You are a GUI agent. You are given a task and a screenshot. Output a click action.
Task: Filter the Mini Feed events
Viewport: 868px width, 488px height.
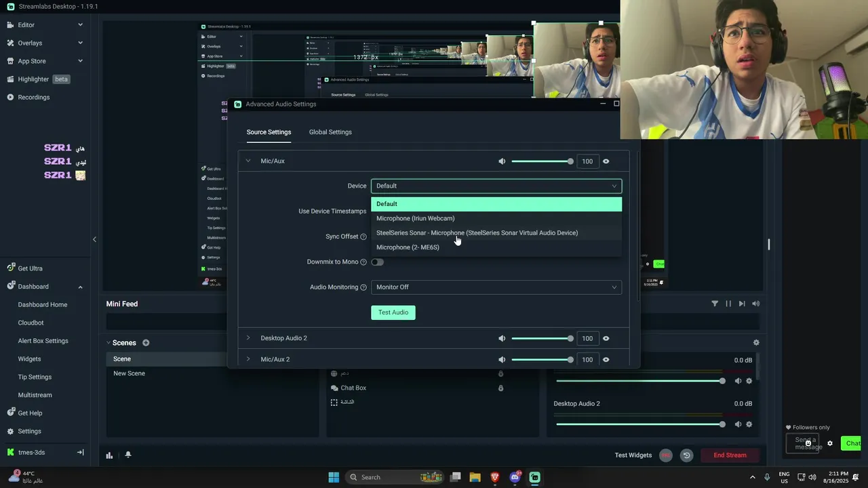715,304
